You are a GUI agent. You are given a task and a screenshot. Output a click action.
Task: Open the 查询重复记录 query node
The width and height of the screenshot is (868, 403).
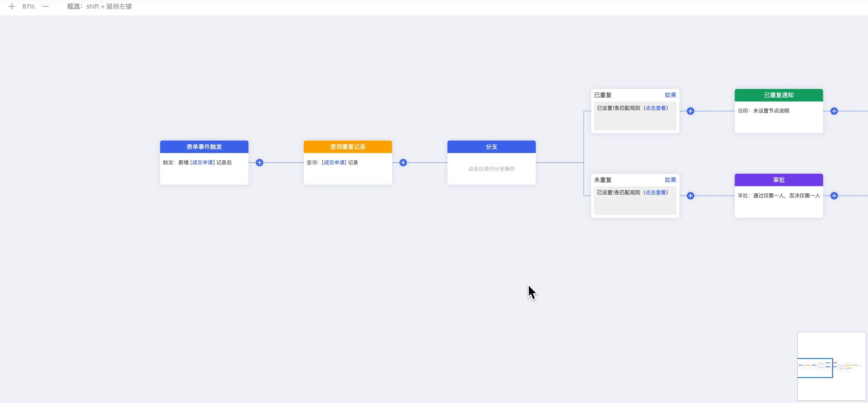click(348, 147)
